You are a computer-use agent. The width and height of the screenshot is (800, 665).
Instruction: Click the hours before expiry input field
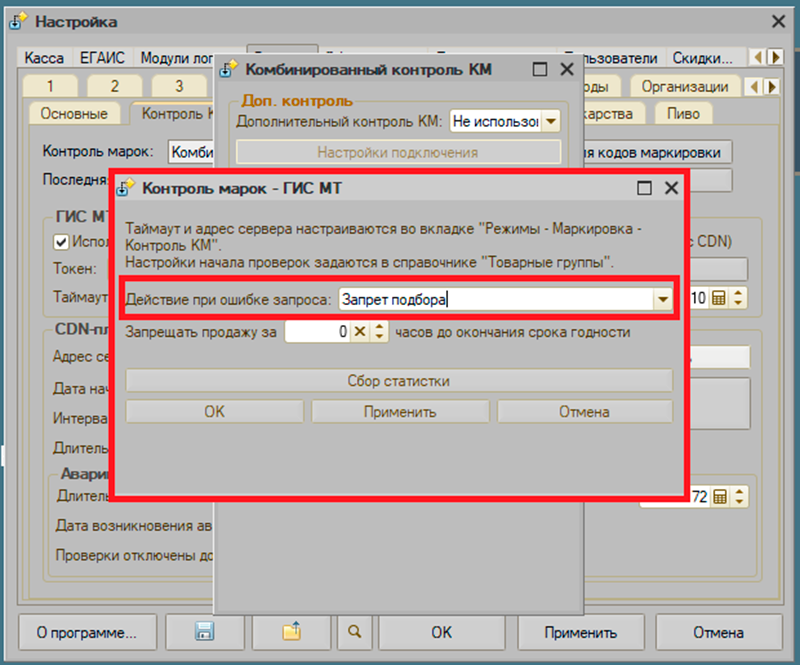pyautogui.click(x=317, y=332)
